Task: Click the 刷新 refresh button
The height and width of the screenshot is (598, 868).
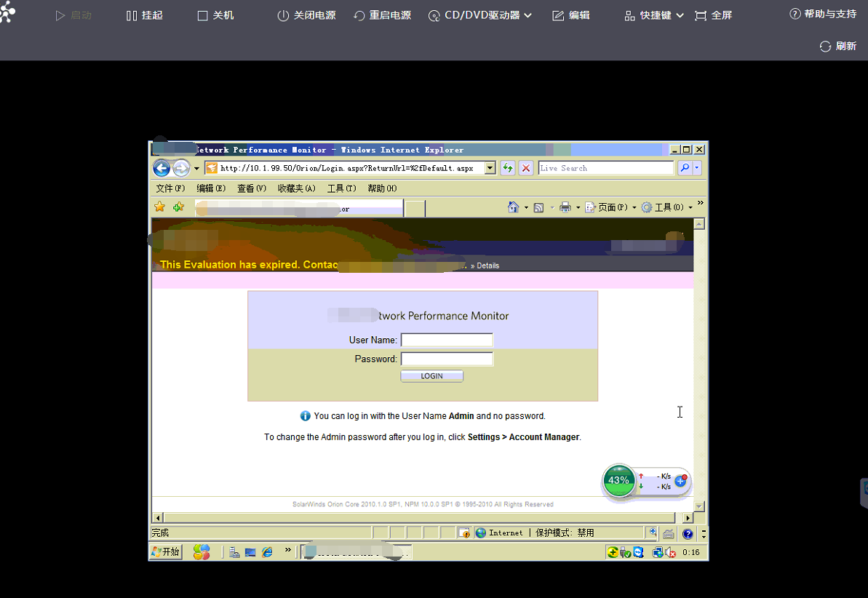Action: (x=838, y=46)
